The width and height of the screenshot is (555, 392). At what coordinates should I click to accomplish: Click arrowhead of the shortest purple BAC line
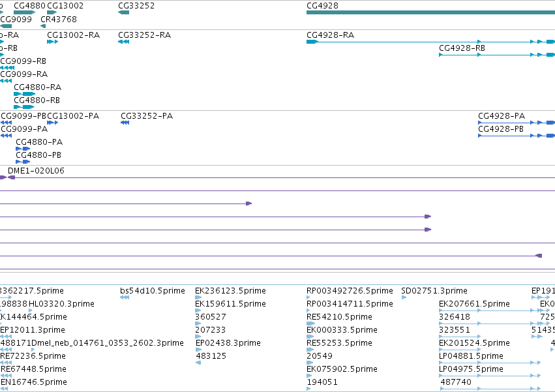click(x=249, y=204)
